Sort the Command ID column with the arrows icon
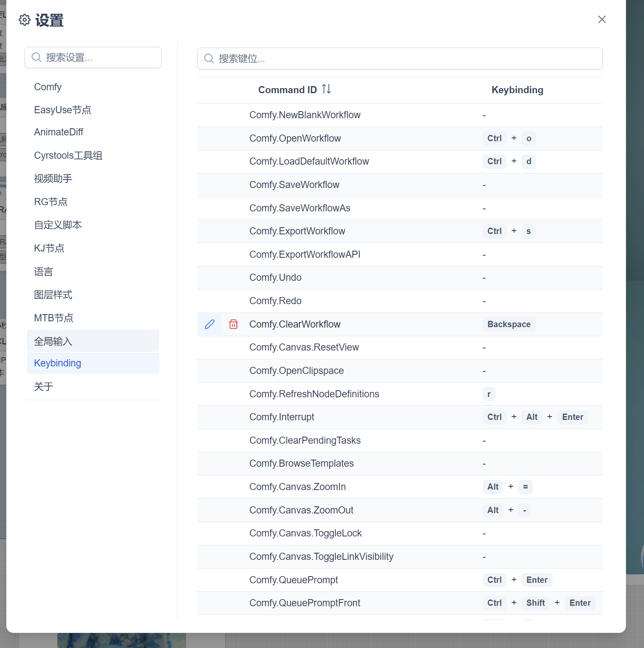Image resolution: width=644 pixels, height=648 pixels. (327, 89)
